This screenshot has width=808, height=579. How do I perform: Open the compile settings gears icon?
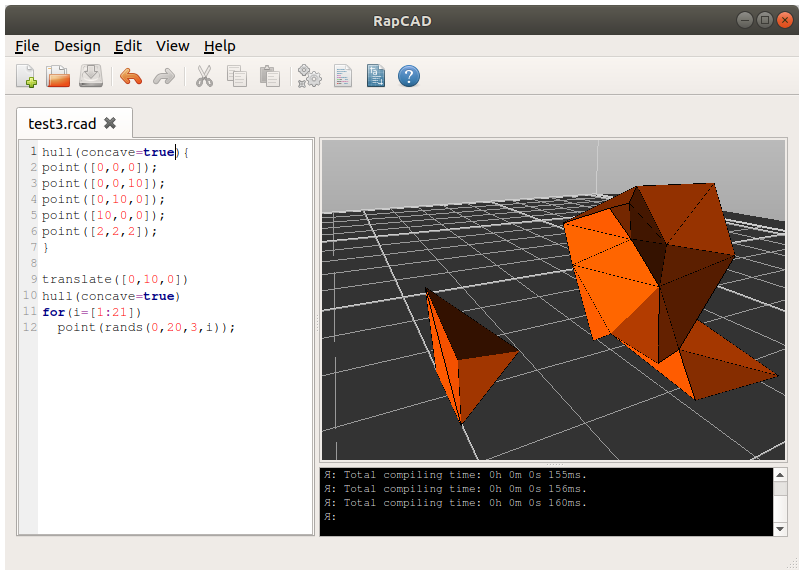(x=309, y=75)
